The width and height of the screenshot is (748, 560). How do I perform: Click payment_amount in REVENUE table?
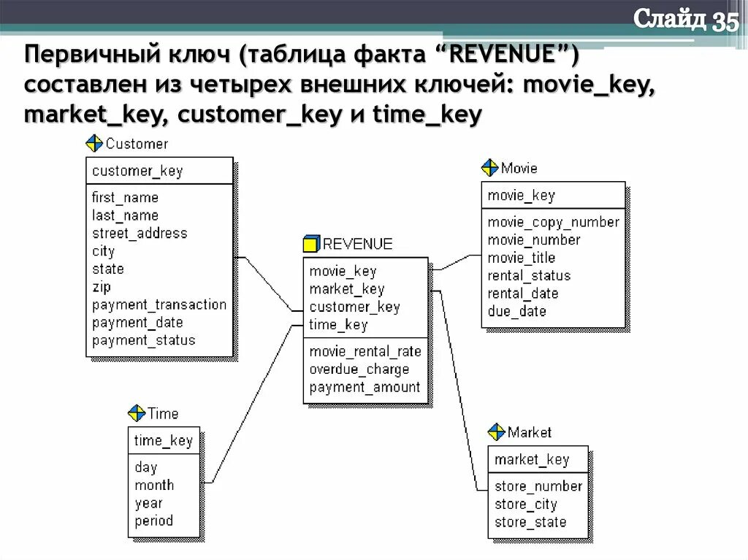[365, 387]
